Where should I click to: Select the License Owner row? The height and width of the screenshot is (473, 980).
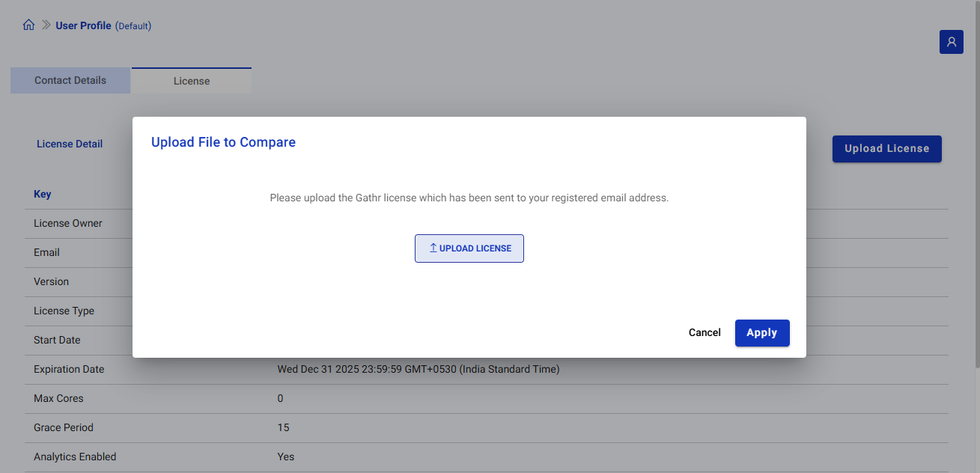click(x=67, y=223)
